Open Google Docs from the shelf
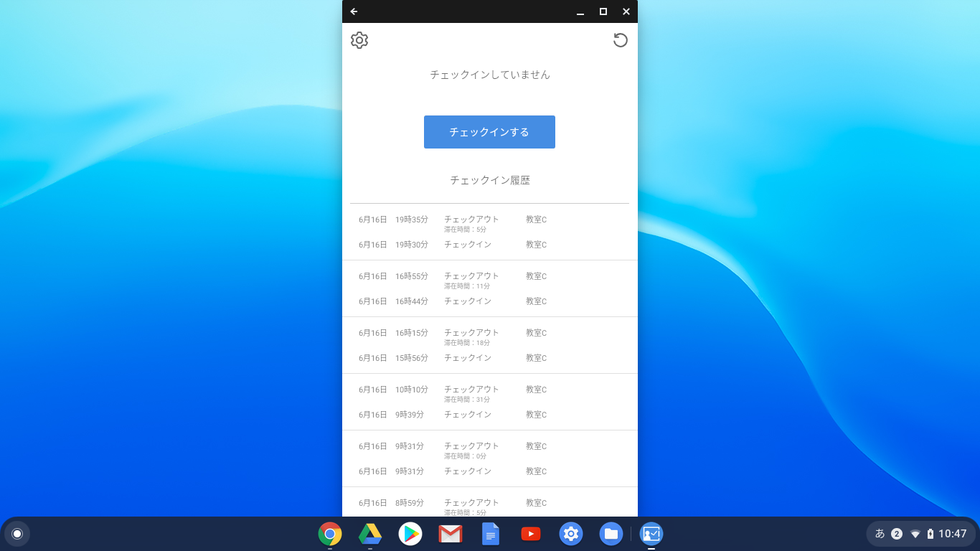 [491, 534]
